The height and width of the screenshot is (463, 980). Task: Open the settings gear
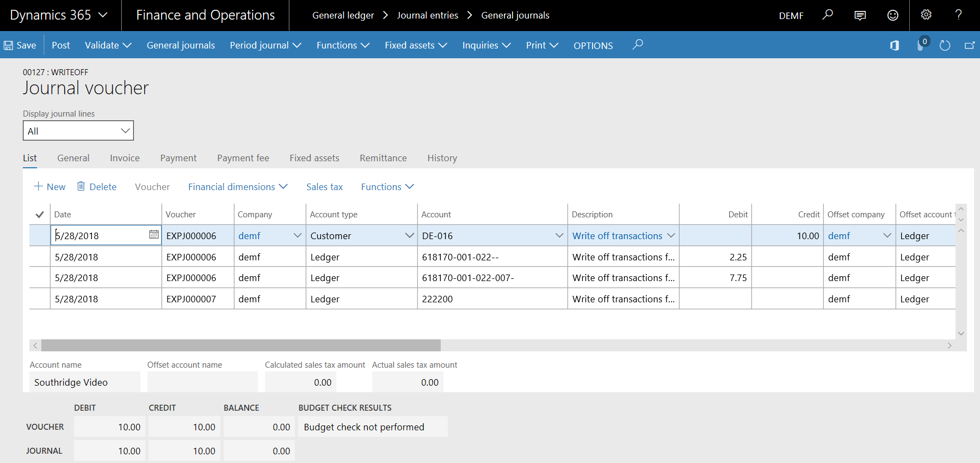pyautogui.click(x=926, y=15)
